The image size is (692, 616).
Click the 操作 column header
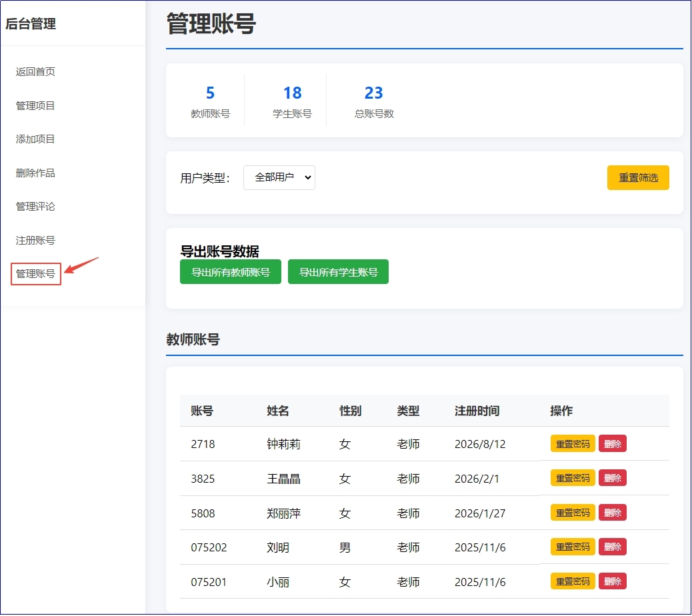pyautogui.click(x=561, y=411)
